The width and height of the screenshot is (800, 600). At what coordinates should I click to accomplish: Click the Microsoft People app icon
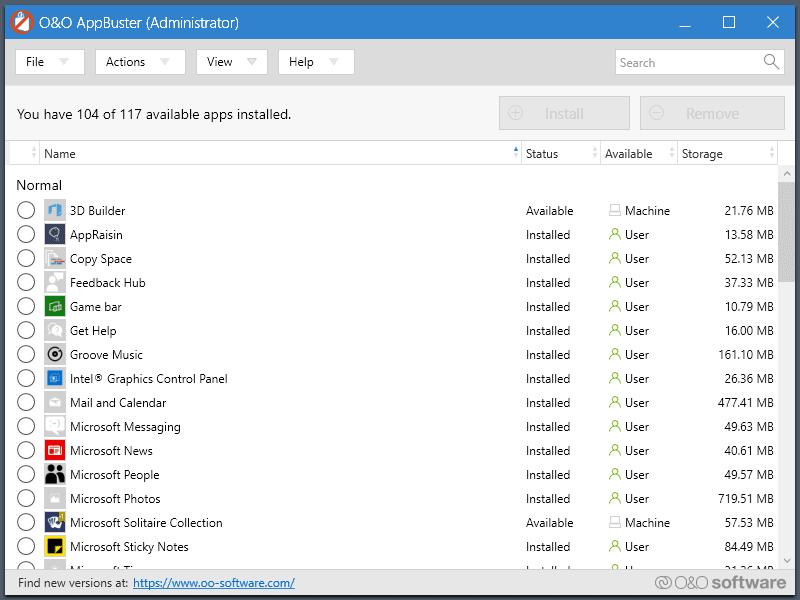(55, 474)
